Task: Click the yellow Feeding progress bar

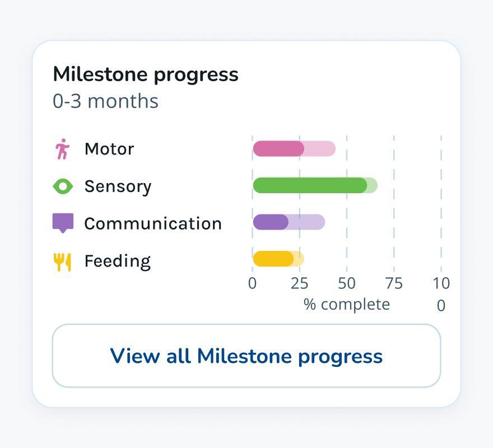Action: click(x=273, y=259)
